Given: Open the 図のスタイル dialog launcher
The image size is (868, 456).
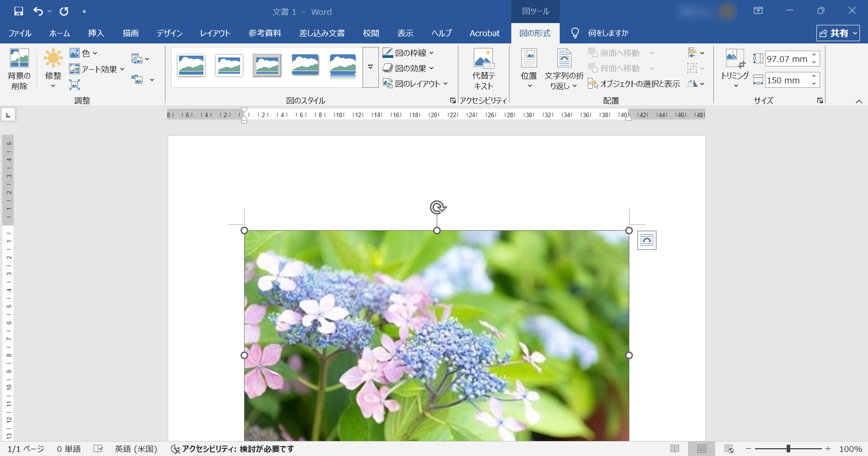Looking at the screenshot, I should (x=453, y=100).
